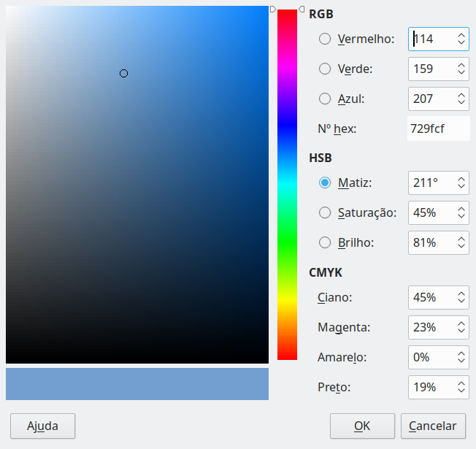Select the Brilho radio button

pos(325,242)
